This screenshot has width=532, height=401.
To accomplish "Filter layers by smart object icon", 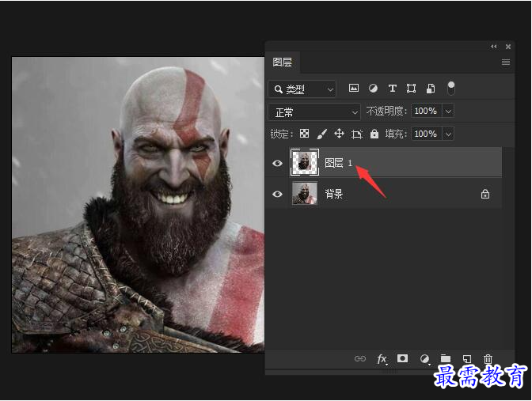I will (x=431, y=89).
